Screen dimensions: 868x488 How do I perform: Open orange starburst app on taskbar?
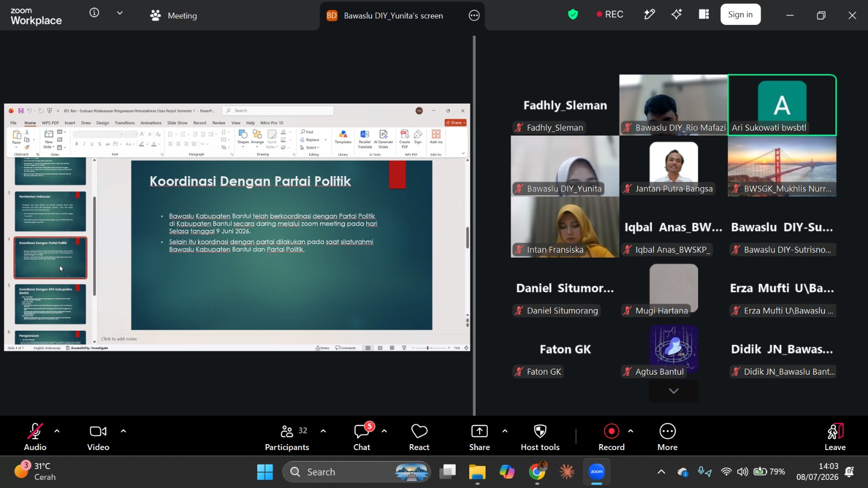[567, 472]
